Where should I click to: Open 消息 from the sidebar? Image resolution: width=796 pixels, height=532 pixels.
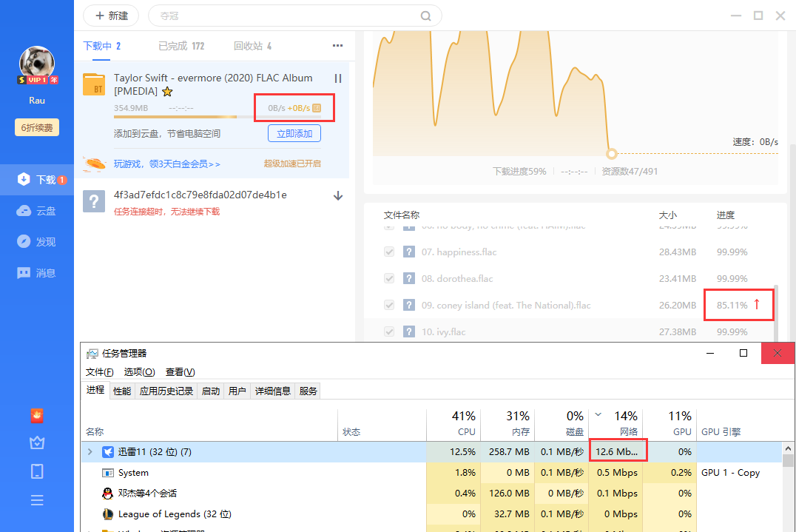(37, 272)
